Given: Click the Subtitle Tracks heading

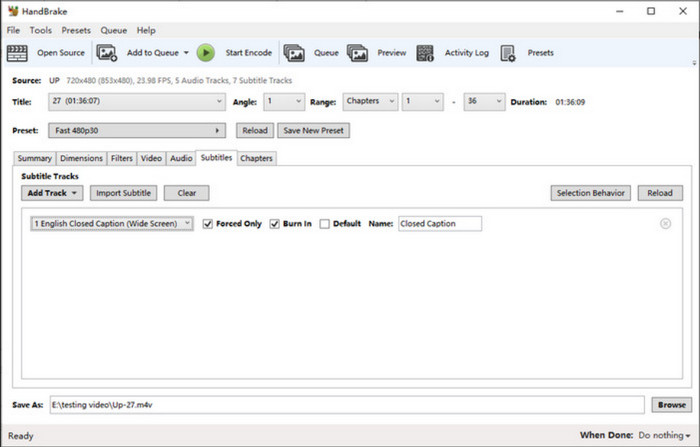Looking at the screenshot, I should click(50, 176).
